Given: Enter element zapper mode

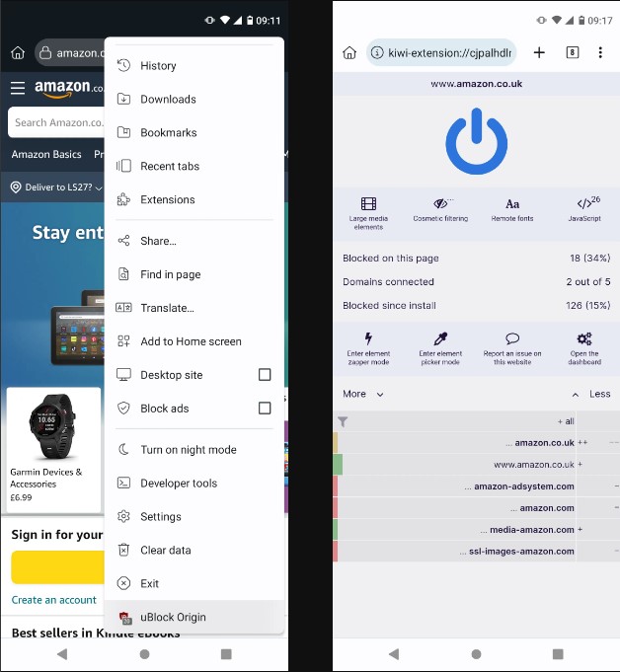Looking at the screenshot, I should [368, 339].
